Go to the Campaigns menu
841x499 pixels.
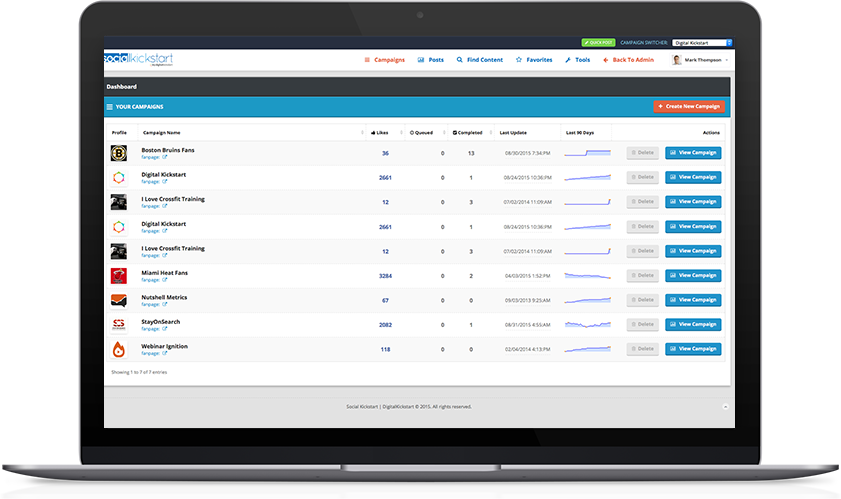[x=385, y=60]
